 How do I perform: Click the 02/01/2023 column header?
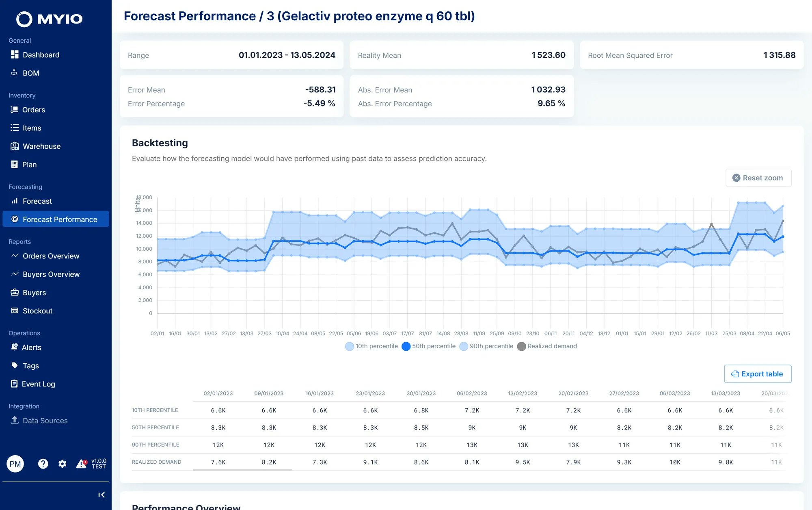click(218, 393)
